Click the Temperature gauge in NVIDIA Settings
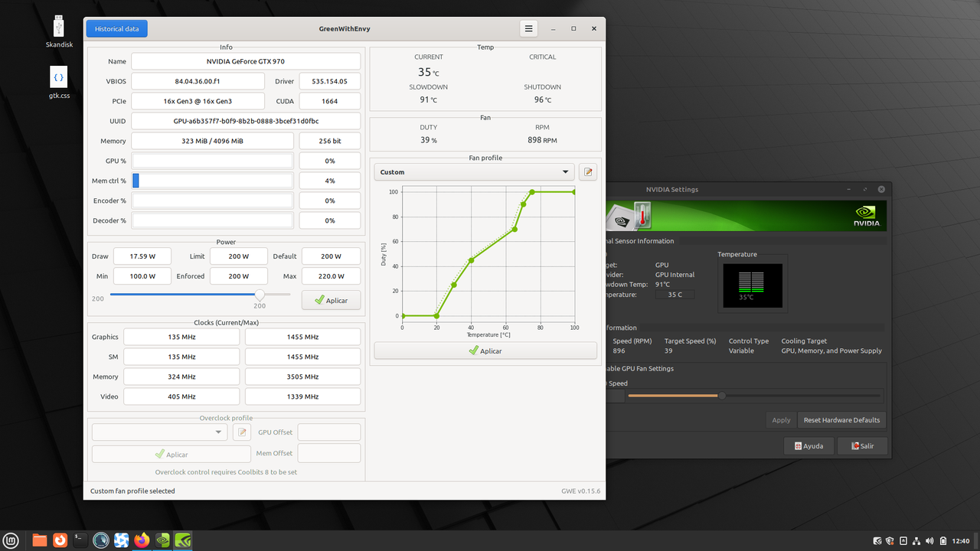 (753, 286)
